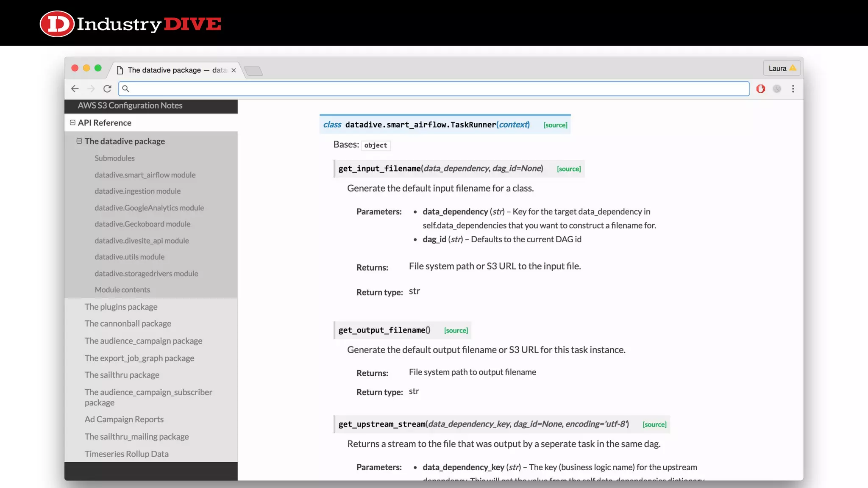The width and height of the screenshot is (868, 488).
Task: Click the red Opera extension icon
Action: click(761, 89)
